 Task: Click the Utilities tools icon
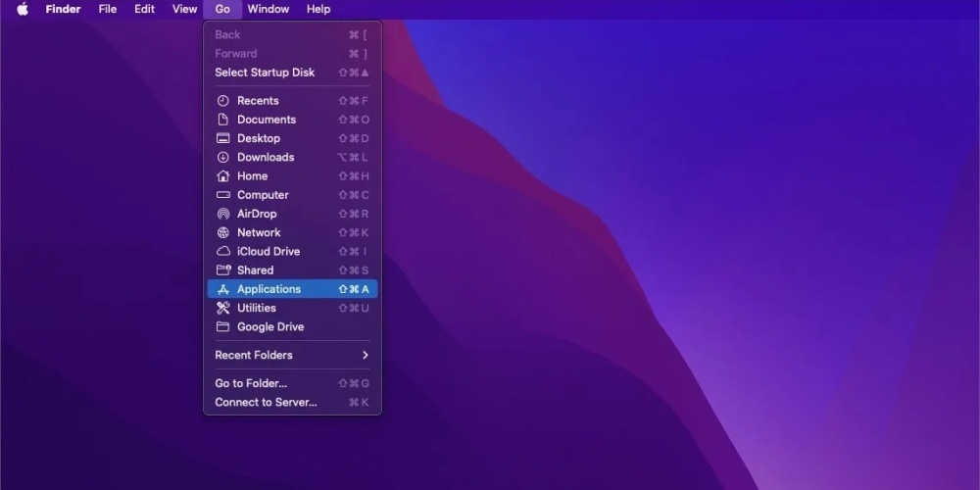click(222, 308)
